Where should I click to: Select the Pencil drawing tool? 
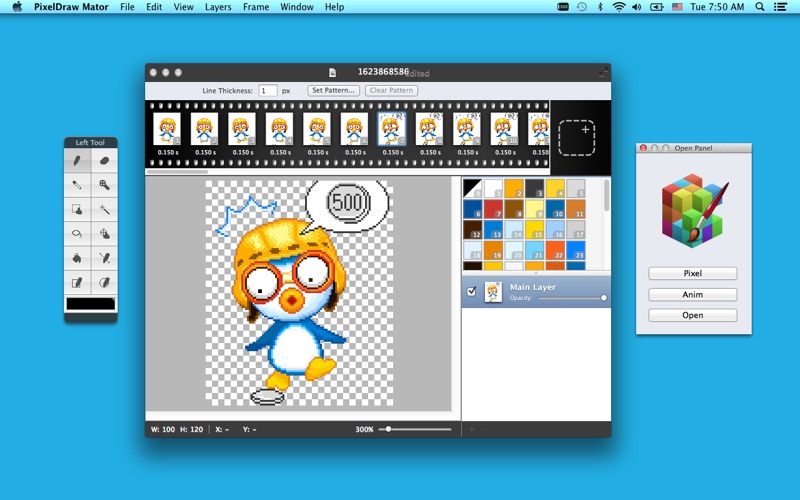coord(78,161)
